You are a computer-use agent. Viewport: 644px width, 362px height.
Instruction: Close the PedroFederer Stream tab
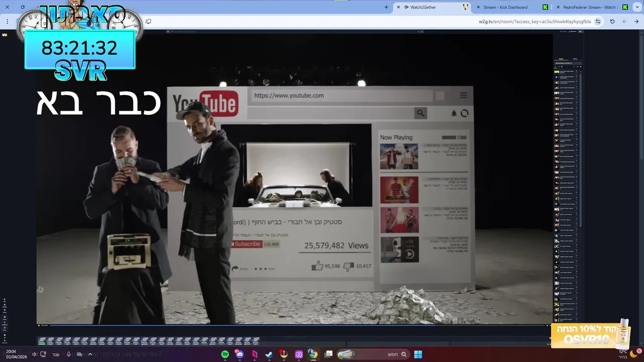(557, 7)
